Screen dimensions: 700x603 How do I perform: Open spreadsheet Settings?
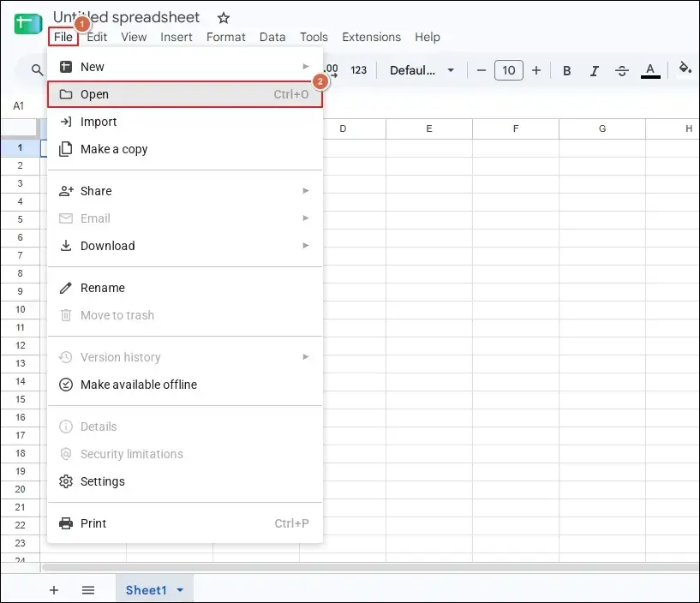click(185, 481)
